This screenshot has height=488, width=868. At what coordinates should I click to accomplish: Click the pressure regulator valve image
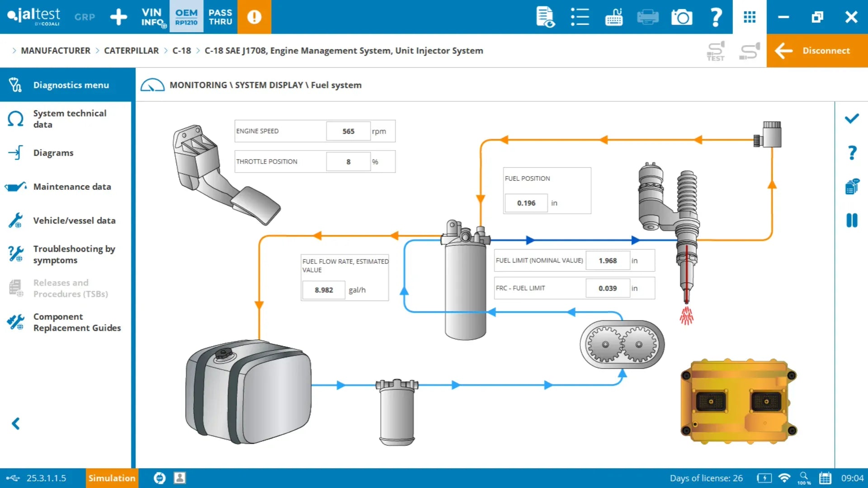click(768, 135)
